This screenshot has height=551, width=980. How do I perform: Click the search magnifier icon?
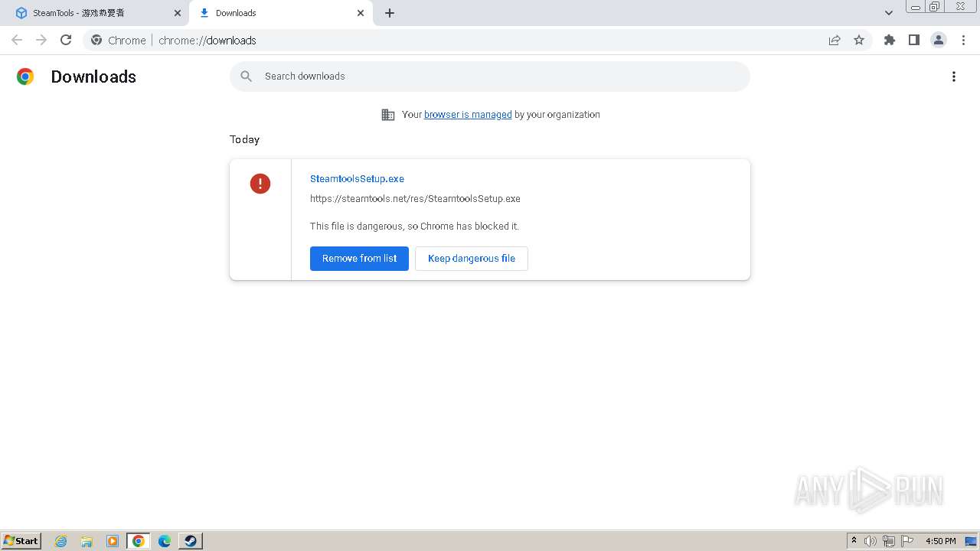pos(247,77)
